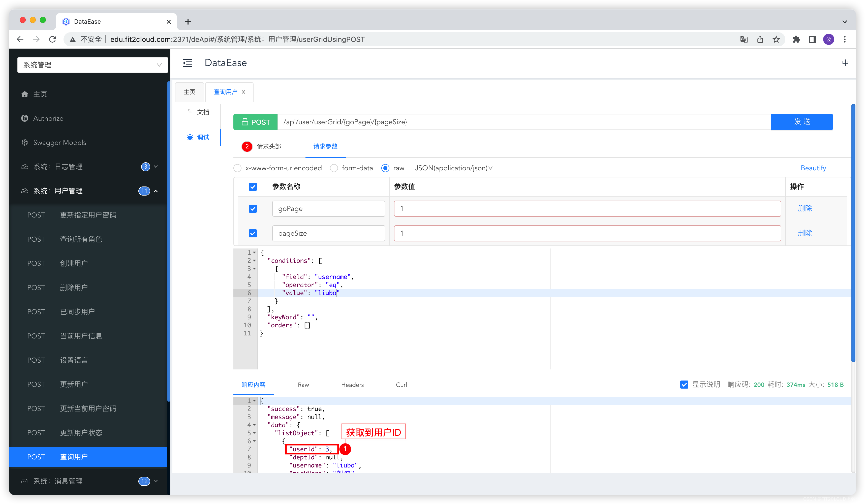Open the 系统管理 group dropdown
The height and width of the screenshot is (504, 865).
92,65
